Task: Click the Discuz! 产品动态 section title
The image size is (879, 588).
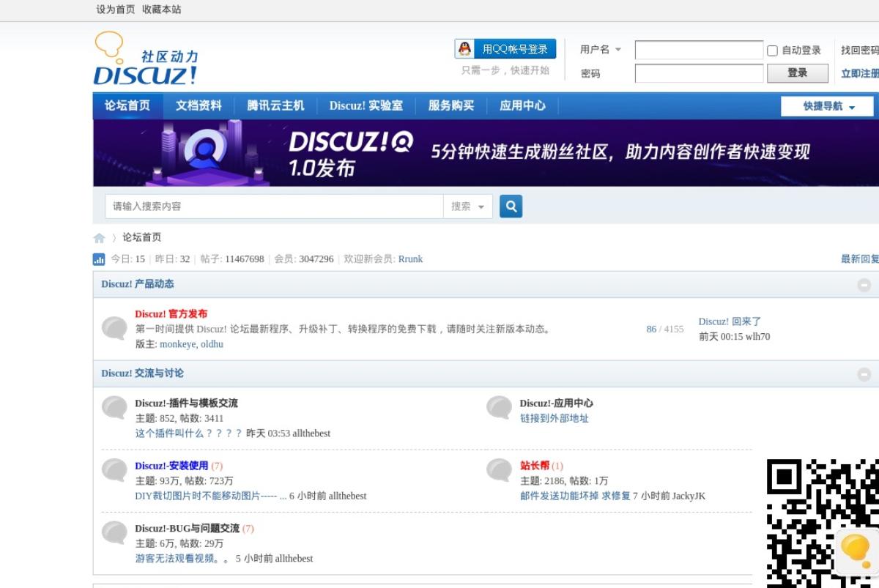Action: [138, 284]
